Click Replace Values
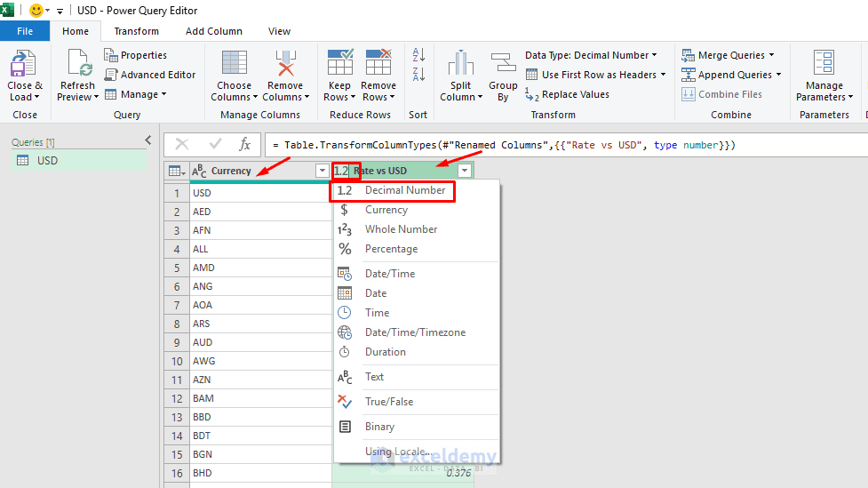Screen dimensions: 868x488 point(567,94)
